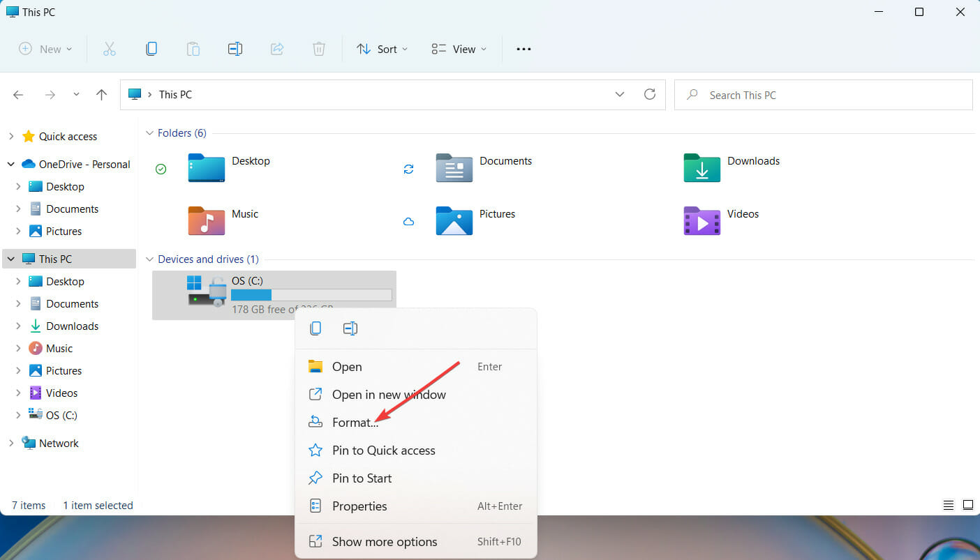The image size is (980, 560).
Task: Click the Copy icon in context menu
Action: 315,328
